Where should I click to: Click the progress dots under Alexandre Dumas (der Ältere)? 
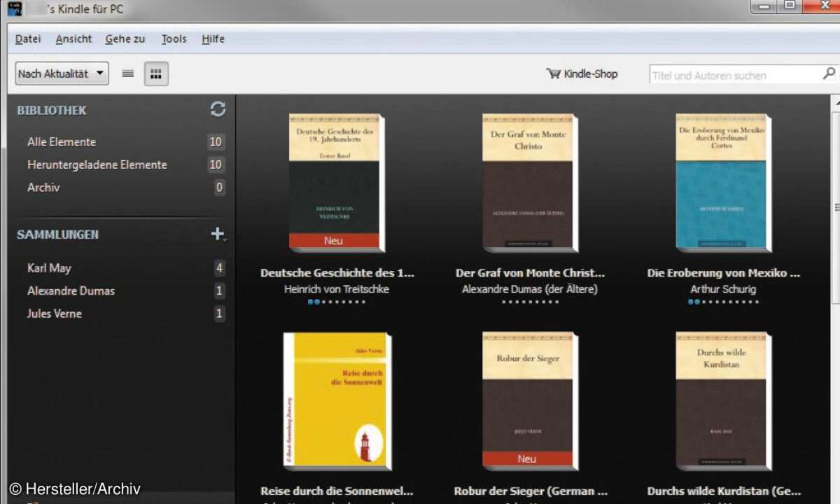pos(530,302)
